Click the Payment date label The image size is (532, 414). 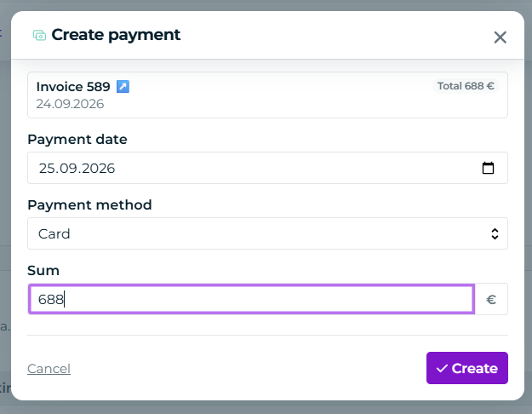[77, 139]
